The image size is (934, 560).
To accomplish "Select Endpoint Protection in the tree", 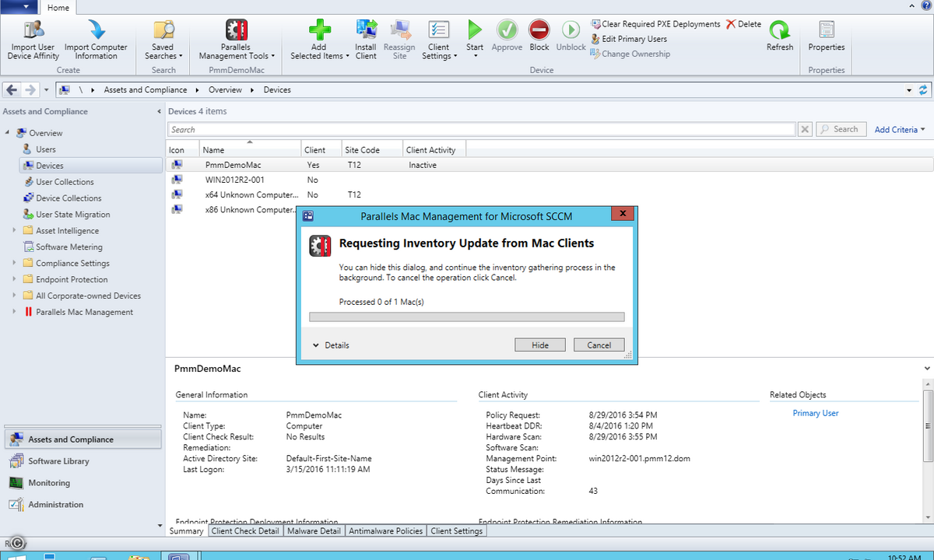I will tap(72, 280).
